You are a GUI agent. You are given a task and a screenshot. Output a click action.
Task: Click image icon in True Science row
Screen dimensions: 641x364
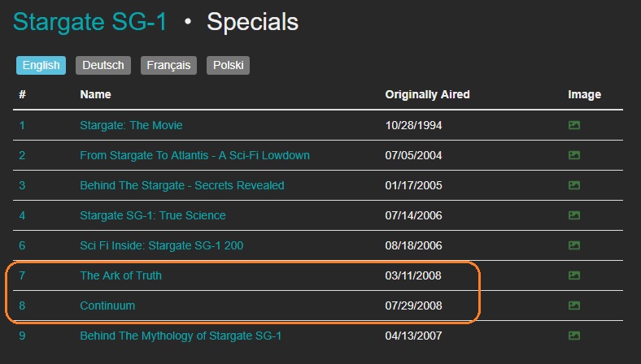[573, 215]
